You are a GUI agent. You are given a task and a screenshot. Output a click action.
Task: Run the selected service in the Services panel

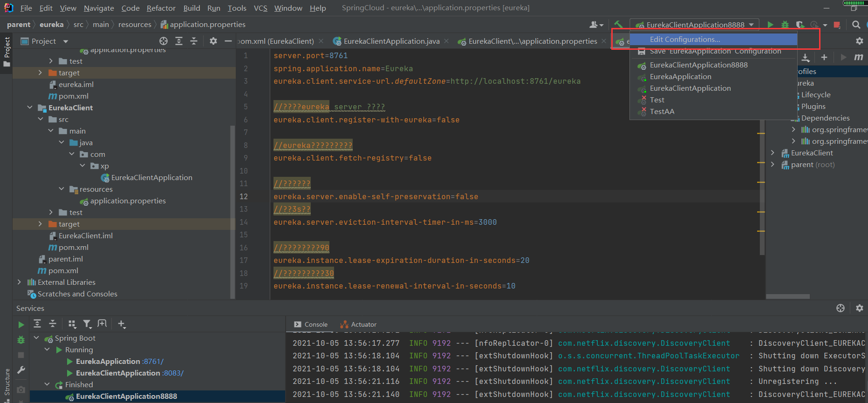[x=21, y=324]
